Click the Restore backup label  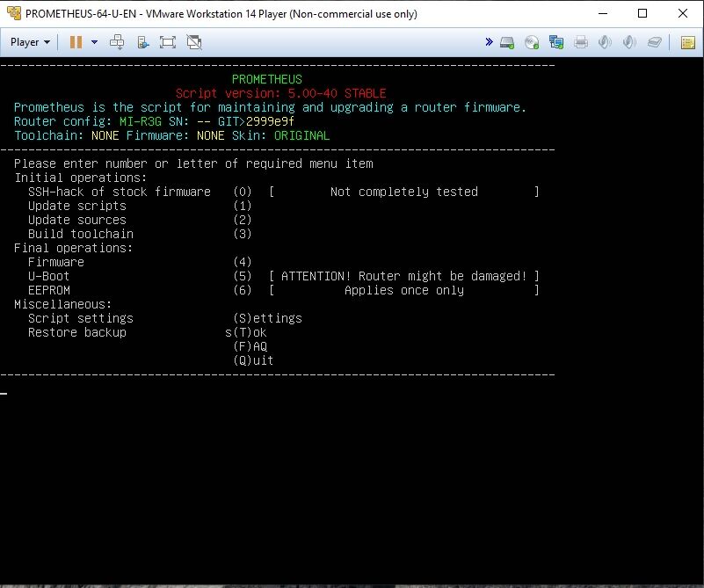77,332
